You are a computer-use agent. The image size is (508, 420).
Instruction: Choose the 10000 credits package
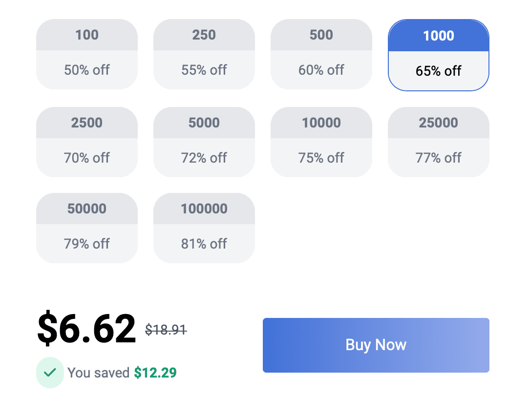pyautogui.click(x=321, y=142)
